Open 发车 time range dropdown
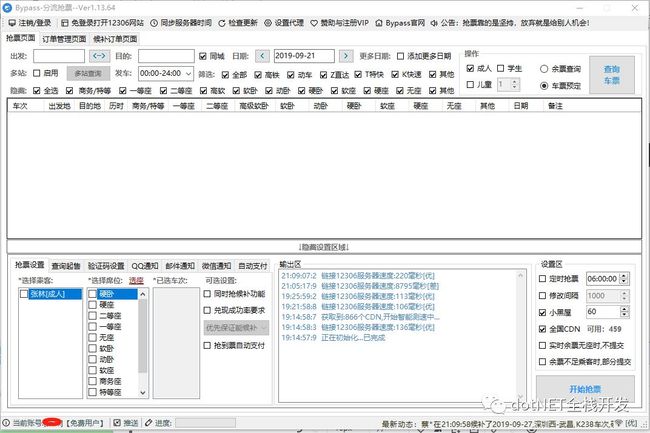Image resolution: width=650 pixels, height=433 pixels. click(188, 74)
